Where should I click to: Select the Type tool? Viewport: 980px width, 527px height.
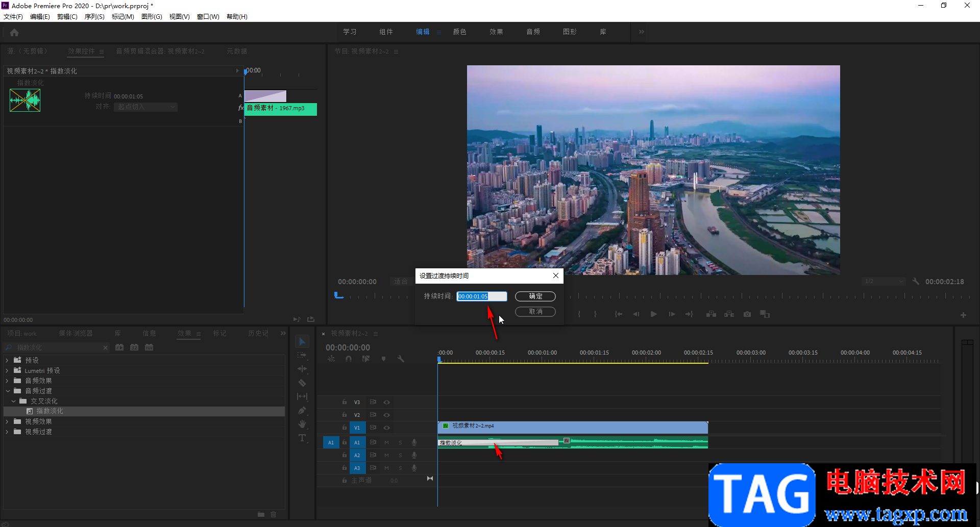point(302,438)
